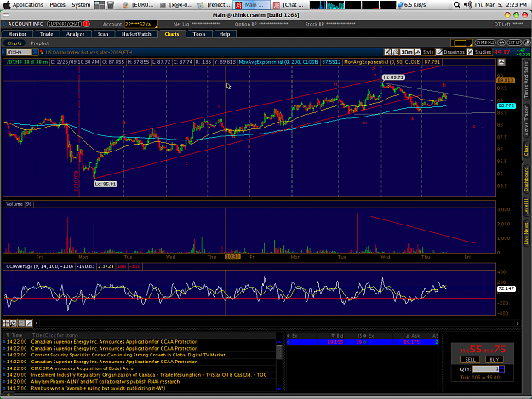Click the rightmost icon next to SET UP
The width and height of the screenshot is (532, 399).
(x=527, y=43)
